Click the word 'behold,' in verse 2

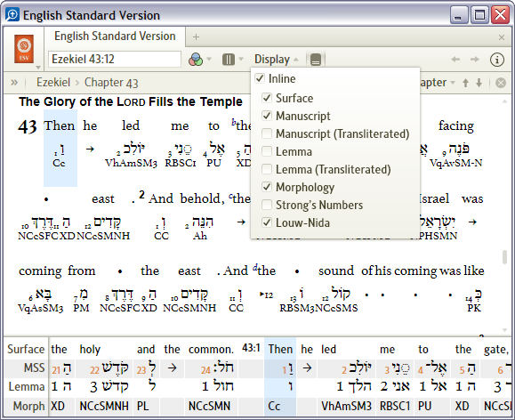[x=202, y=198]
